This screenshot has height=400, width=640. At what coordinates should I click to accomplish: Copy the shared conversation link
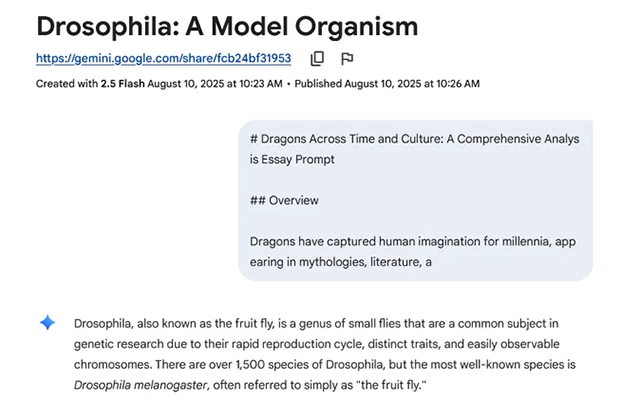click(x=317, y=58)
